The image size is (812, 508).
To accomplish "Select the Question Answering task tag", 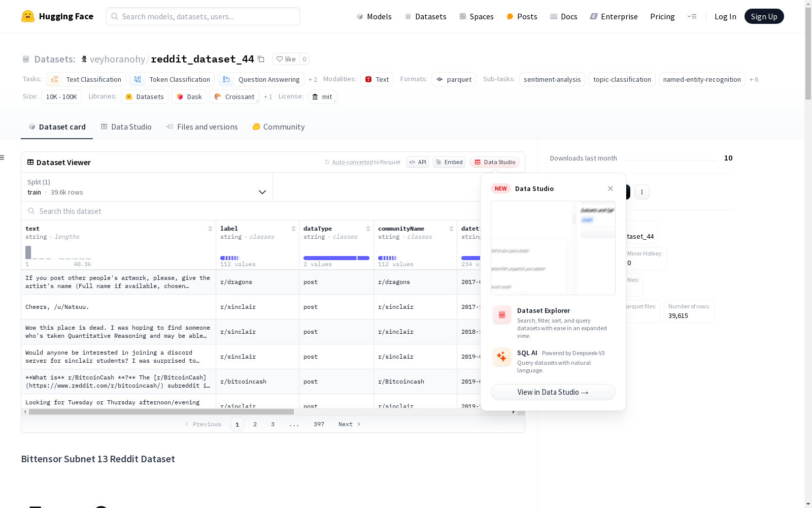I will [x=261, y=79].
